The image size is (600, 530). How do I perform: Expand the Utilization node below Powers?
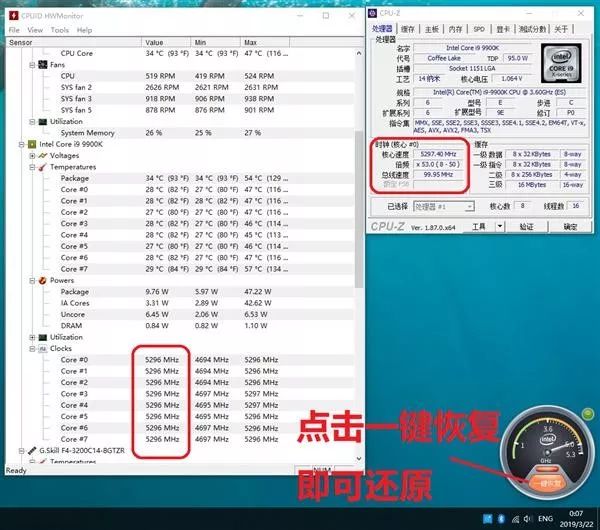[33, 337]
